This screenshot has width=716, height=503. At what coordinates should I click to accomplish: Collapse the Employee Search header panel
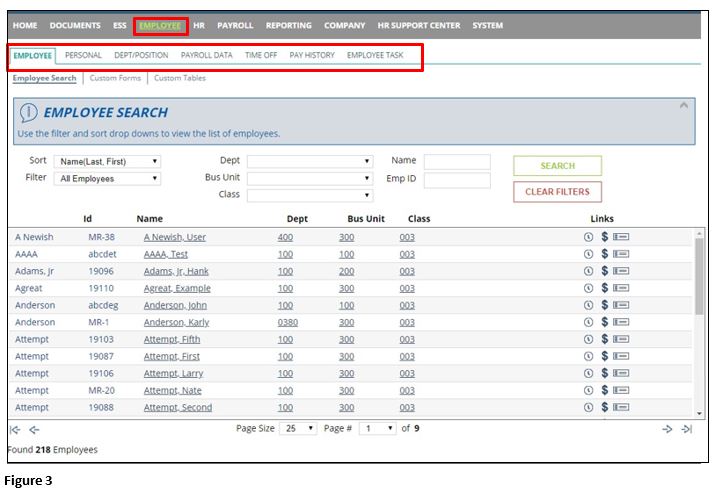[684, 105]
